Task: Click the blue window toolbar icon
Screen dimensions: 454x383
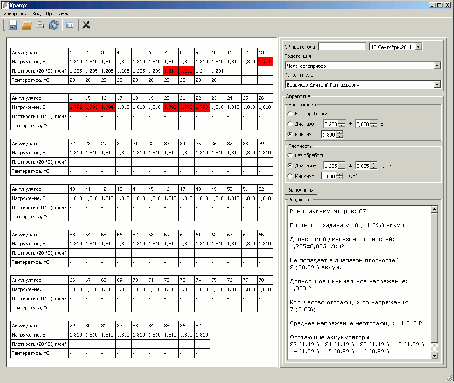Action: click(70, 25)
